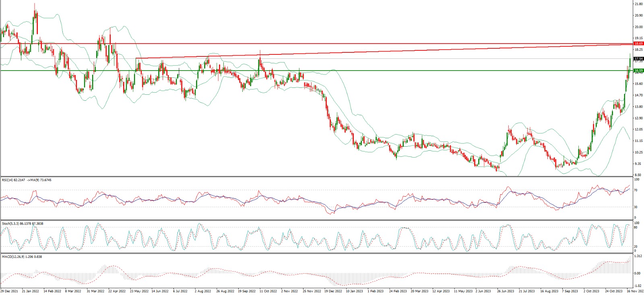This screenshot has height=295, width=644.
Task: Click the Stochastic 80 level scale value
Action: (636, 227)
